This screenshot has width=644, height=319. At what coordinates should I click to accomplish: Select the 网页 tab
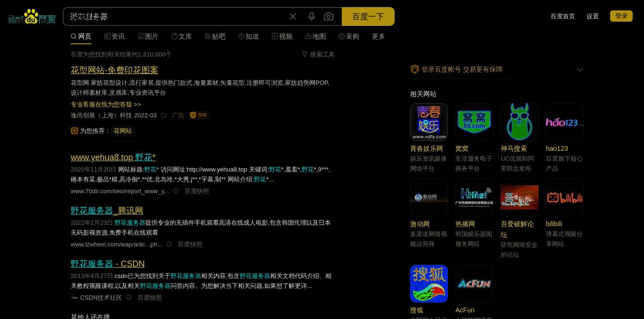[x=81, y=36]
